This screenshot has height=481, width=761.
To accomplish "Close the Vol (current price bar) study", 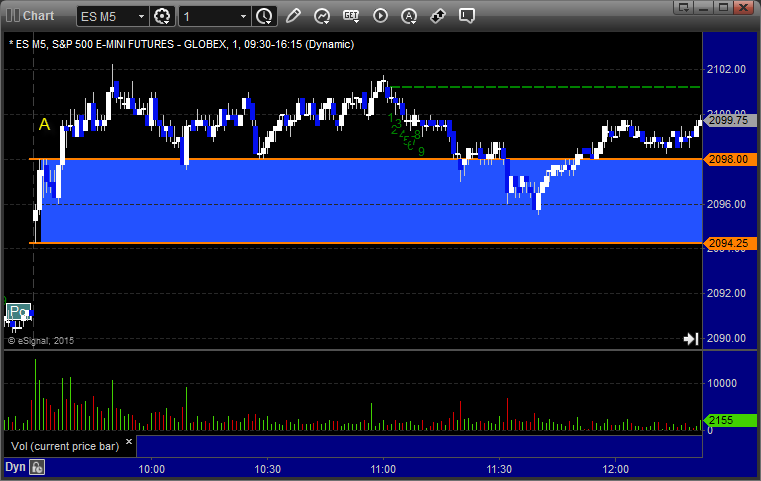I will 129,442.
